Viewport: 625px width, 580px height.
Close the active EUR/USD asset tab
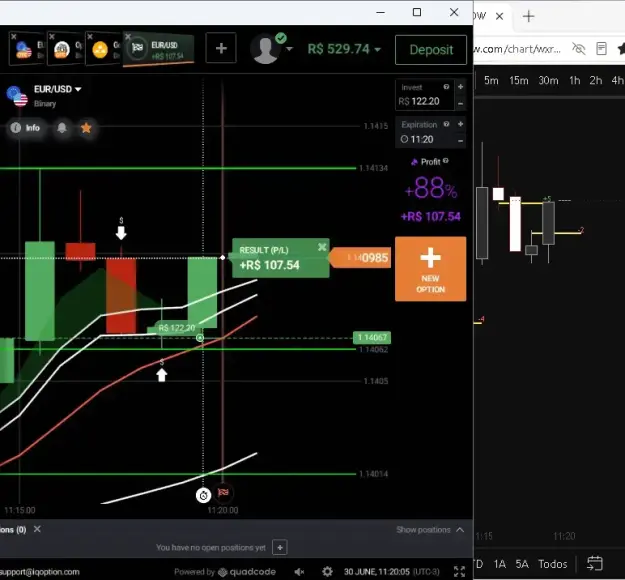[128, 37]
